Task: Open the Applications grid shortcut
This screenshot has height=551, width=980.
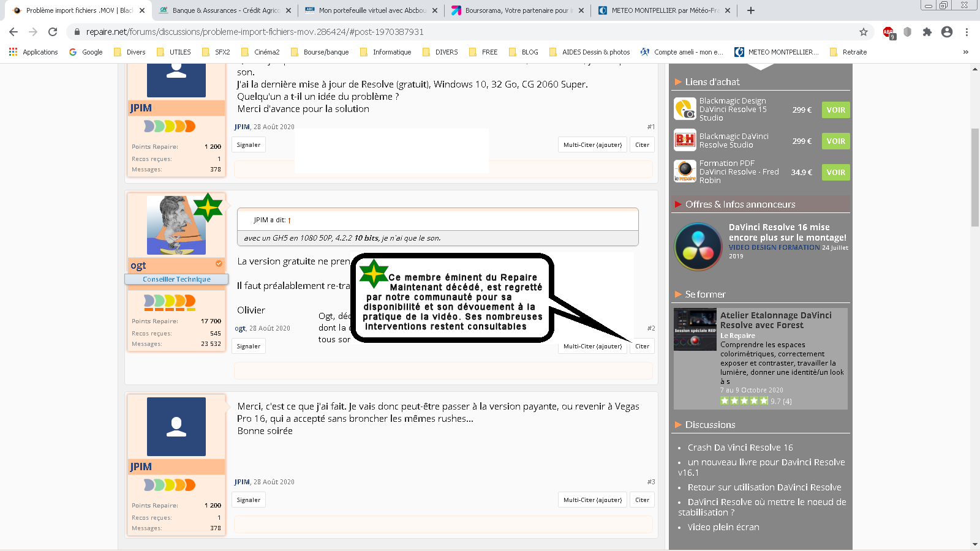Action: pyautogui.click(x=34, y=52)
